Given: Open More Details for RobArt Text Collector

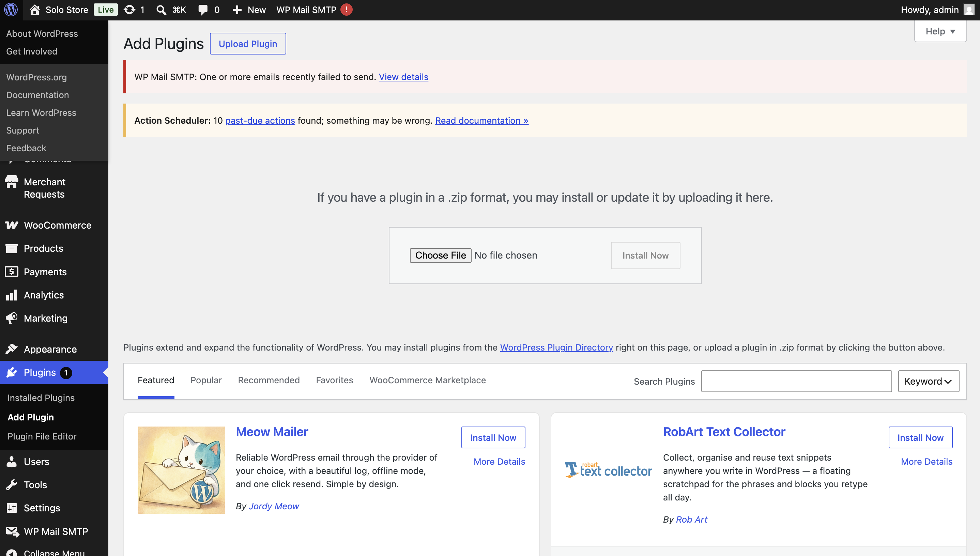Looking at the screenshot, I should pyautogui.click(x=927, y=462).
